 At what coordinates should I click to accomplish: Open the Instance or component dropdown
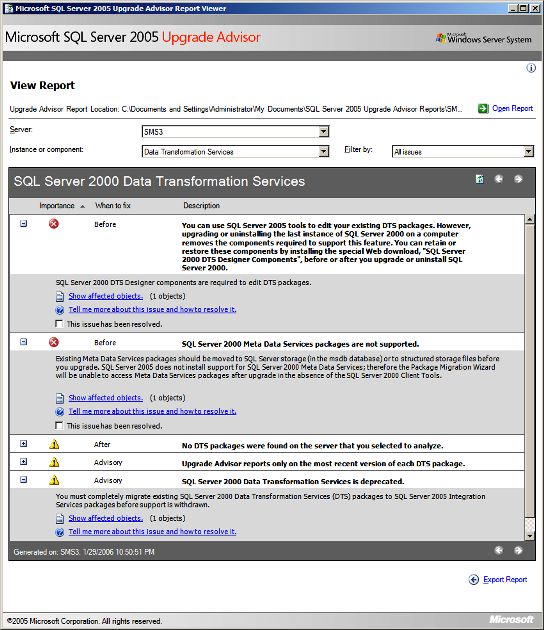(323, 151)
